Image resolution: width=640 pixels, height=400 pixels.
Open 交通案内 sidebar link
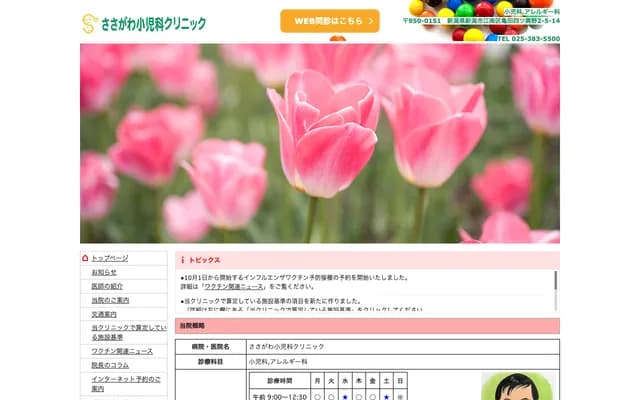coord(104,314)
